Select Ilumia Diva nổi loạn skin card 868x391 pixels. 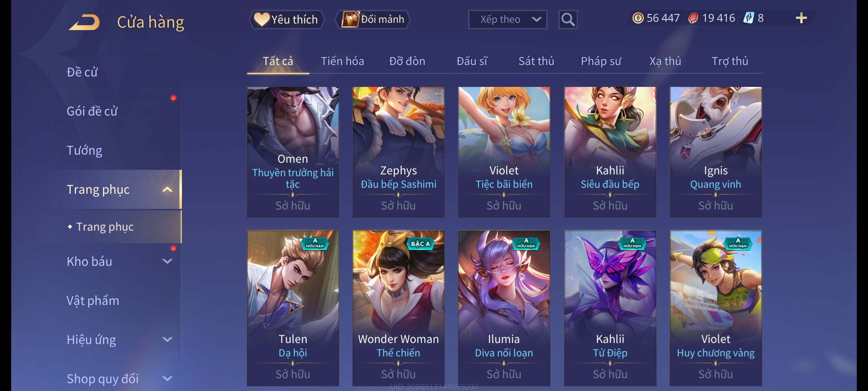(x=504, y=308)
